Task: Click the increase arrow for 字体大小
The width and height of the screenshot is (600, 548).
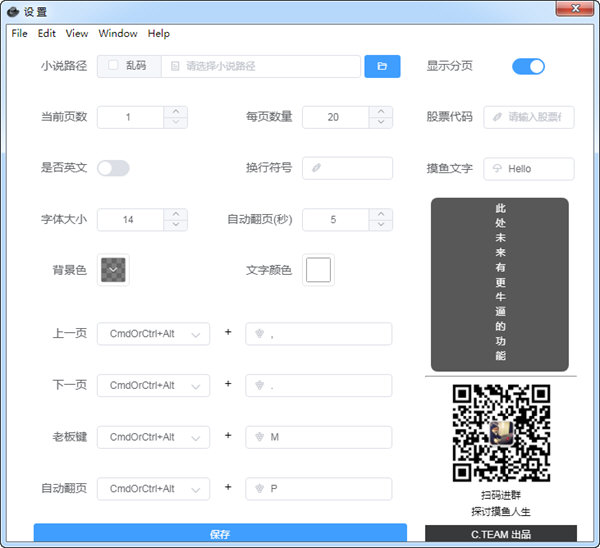Action: [x=176, y=214]
